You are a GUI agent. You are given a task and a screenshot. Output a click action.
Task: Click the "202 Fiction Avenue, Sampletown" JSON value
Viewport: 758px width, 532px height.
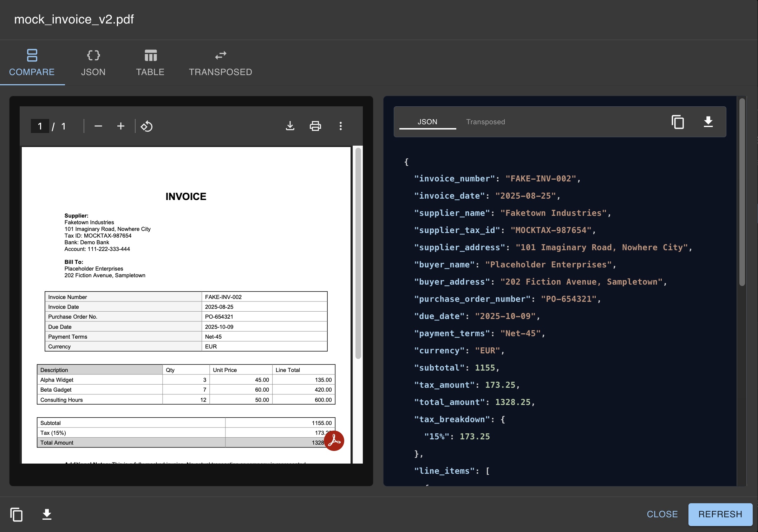582,282
